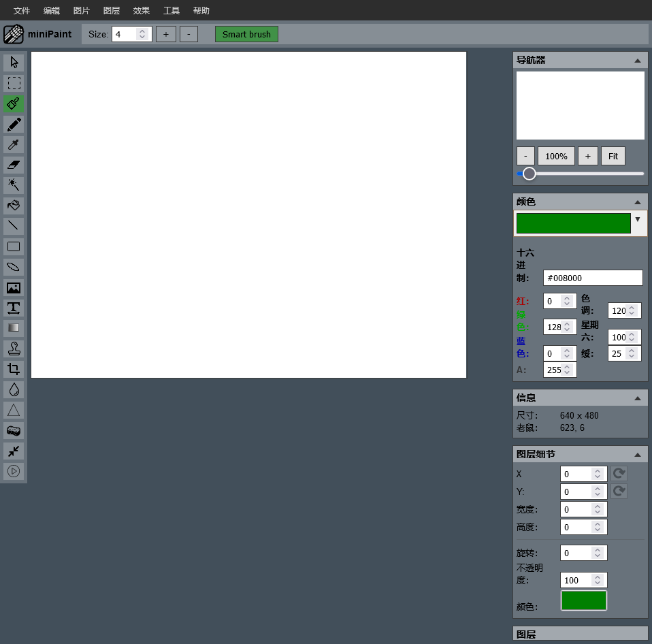
Task: Zoom out with navigator minus button
Action: click(x=525, y=156)
